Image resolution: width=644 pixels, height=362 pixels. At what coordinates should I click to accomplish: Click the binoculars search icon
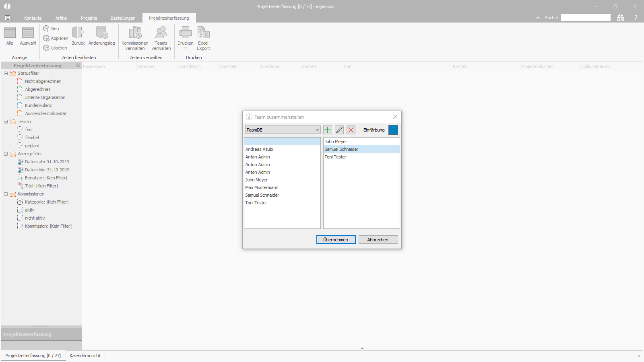point(621,18)
